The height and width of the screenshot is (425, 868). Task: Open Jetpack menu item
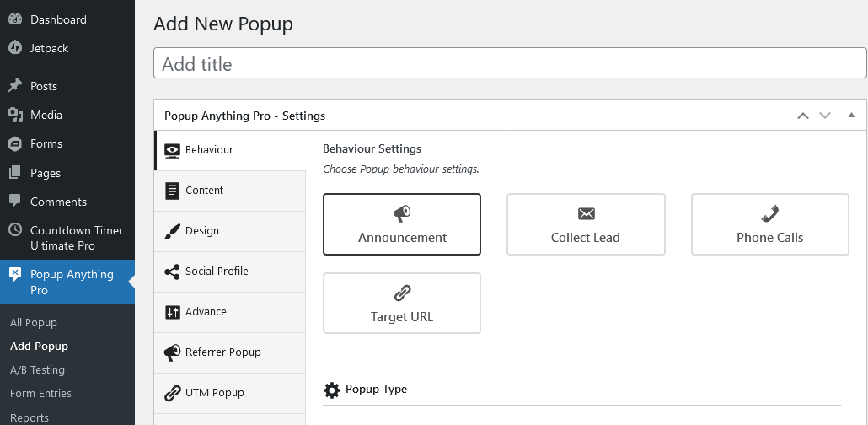pyautogui.click(x=67, y=48)
